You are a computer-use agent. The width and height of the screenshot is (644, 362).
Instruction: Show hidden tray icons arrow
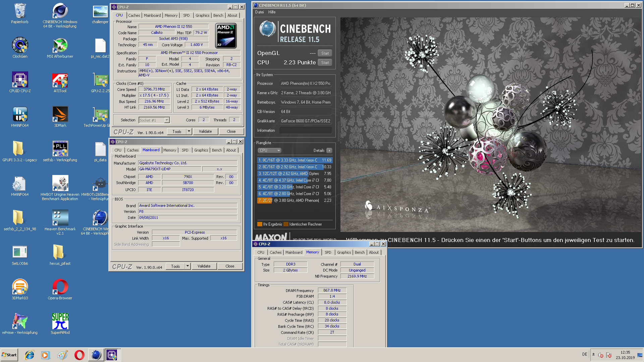593,354
